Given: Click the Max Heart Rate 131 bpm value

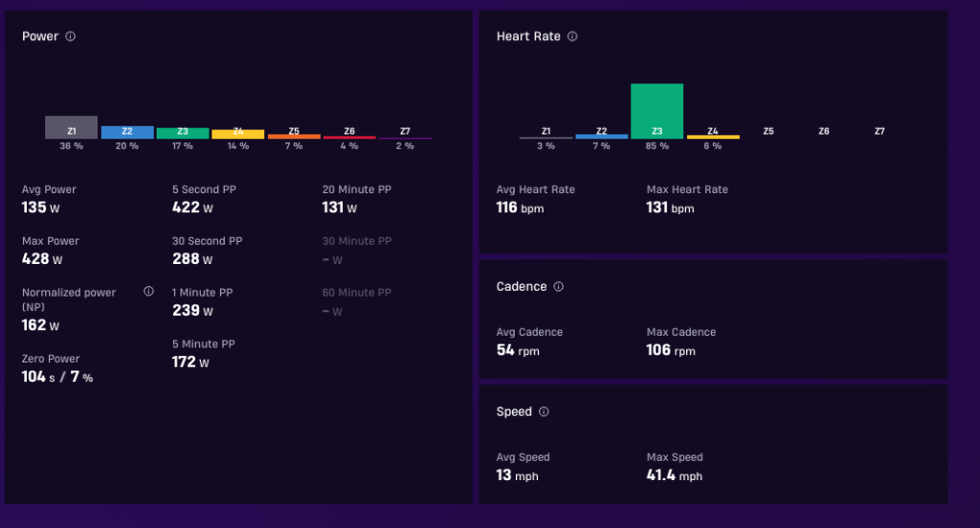Looking at the screenshot, I should click(x=670, y=208).
